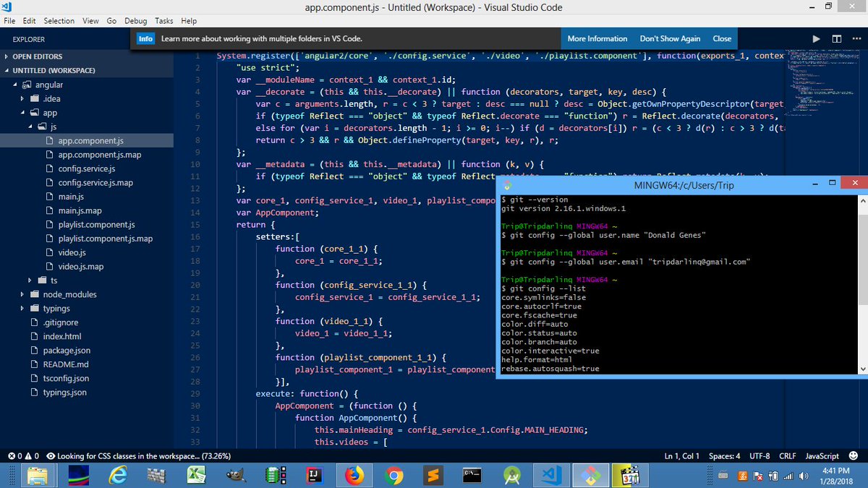The width and height of the screenshot is (868, 488).
Task: Click scroll-down arrow in MINGW64 terminal scrollbar
Action: click(x=862, y=369)
